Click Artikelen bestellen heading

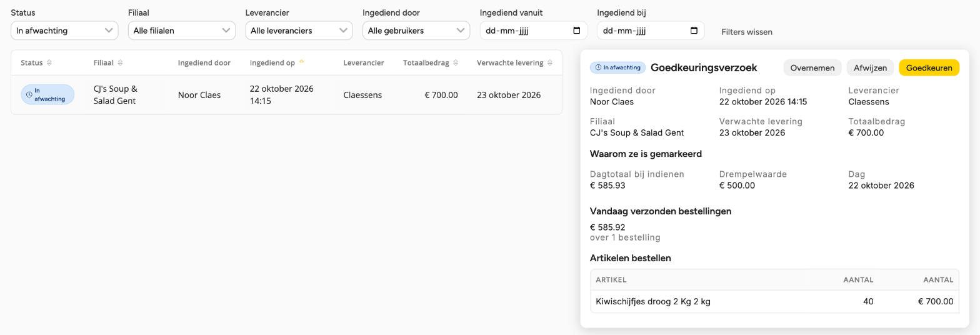631,257
